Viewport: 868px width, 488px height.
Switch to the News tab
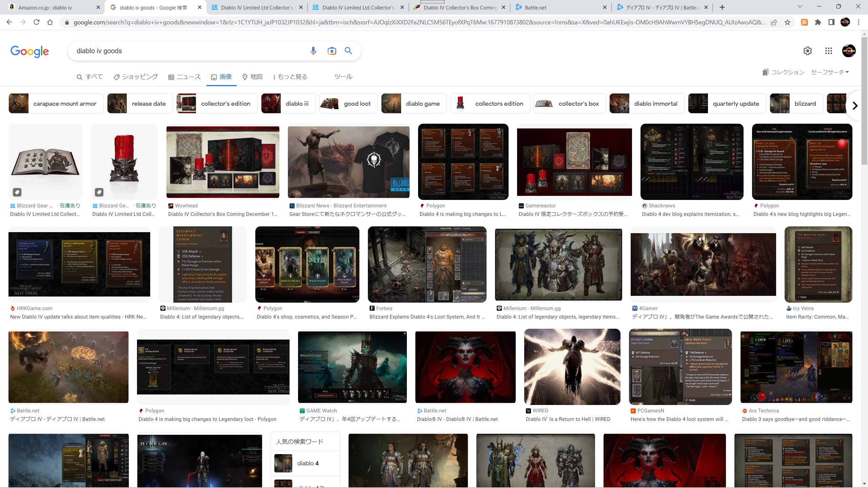184,77
